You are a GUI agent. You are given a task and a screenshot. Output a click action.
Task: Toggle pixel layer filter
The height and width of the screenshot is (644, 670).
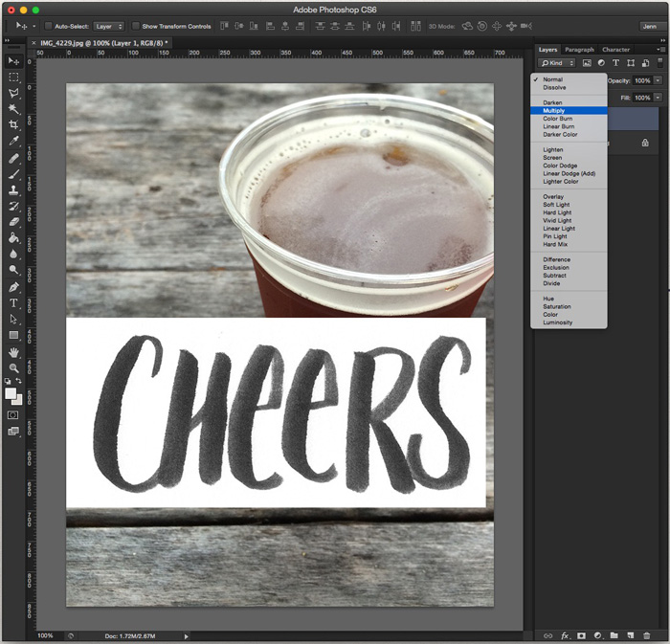(587, 63)
